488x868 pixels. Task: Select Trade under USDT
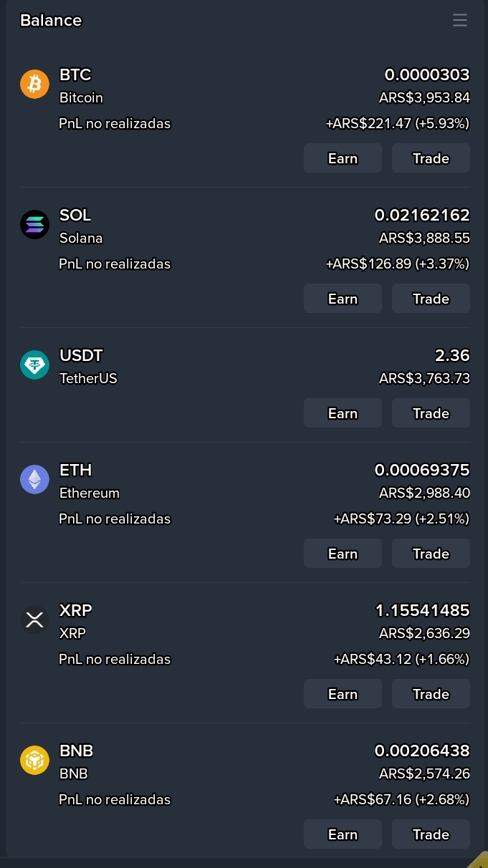pos(431,413)
